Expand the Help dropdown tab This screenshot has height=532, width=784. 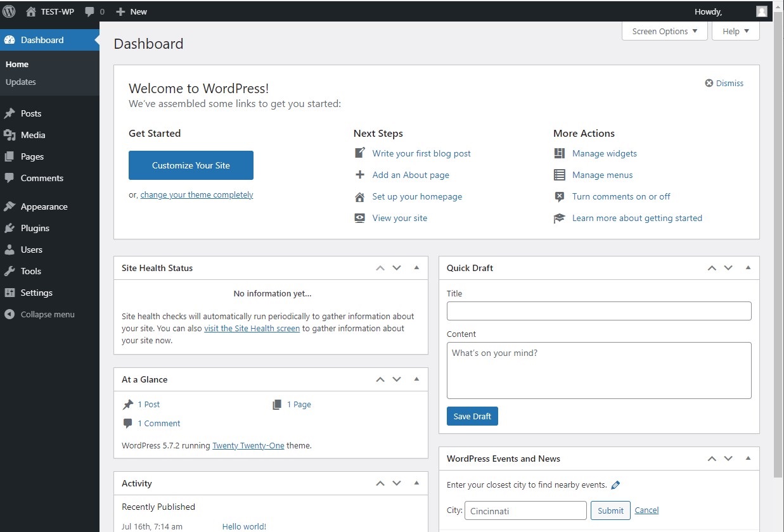coord(735,31)
